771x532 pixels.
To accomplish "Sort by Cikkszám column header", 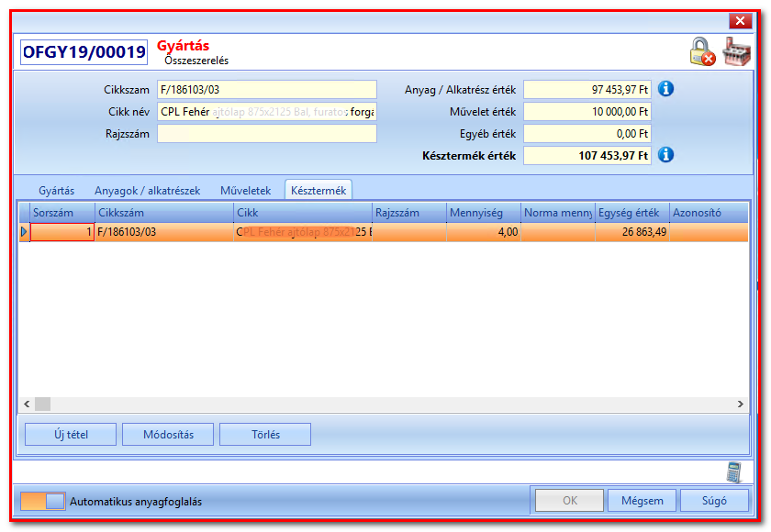I will (164, 213).
